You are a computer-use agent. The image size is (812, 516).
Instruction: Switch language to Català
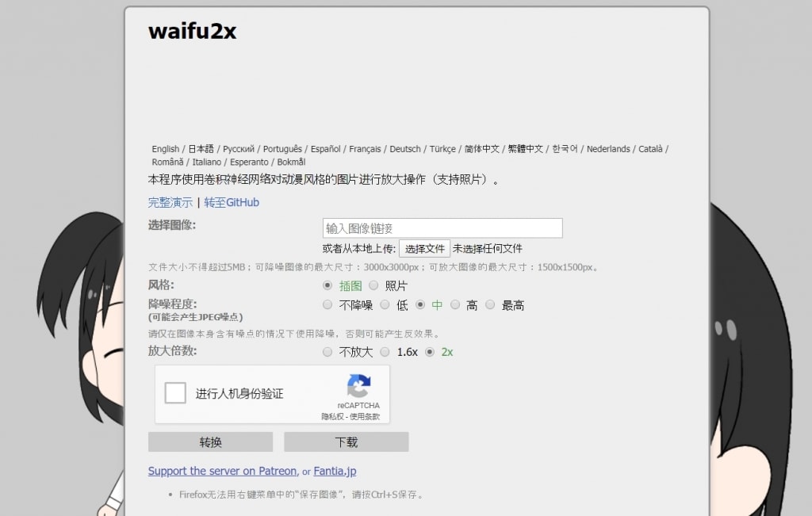pos(650,149)
